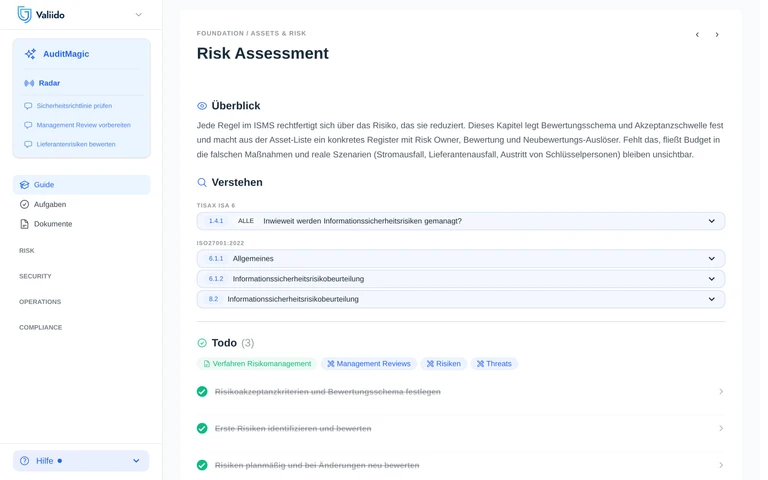
Task: Go to Aufgaben in the sidebar
Action: pyautogui.click(x=50, y=204)
